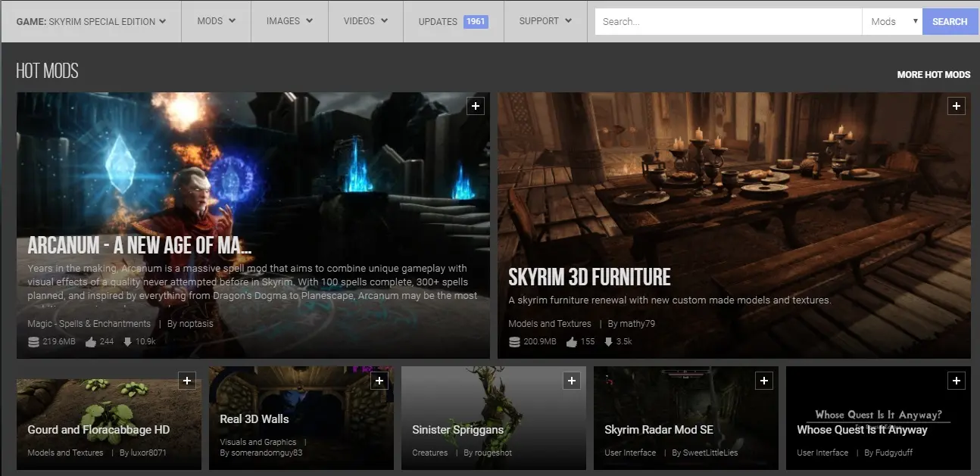
Task: Click Arcanum file size disk icon
Action: (x=33, y=342)
